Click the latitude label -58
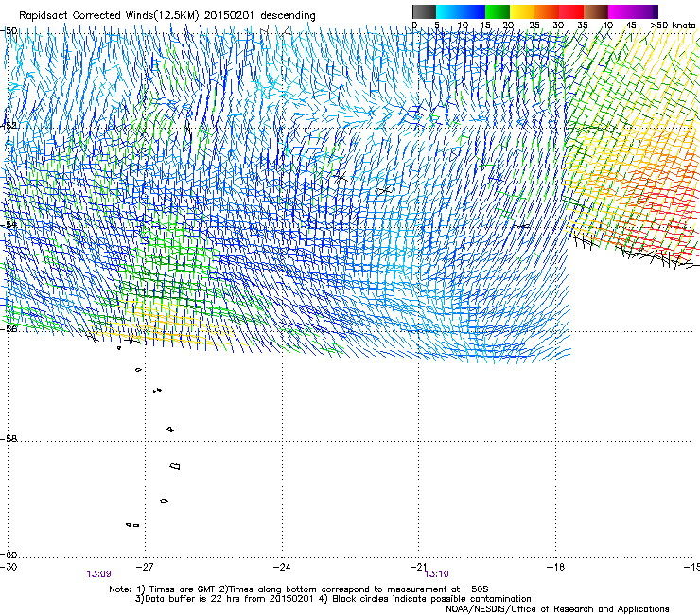Screen dimensions: 700x615 point(9,439)
